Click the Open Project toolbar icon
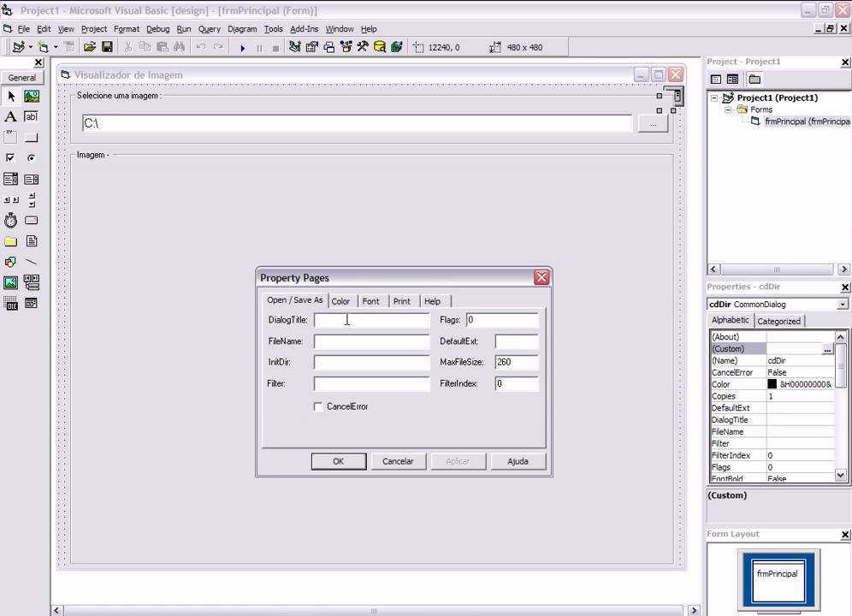The image size is (852, 616). (x=90, y=47)
